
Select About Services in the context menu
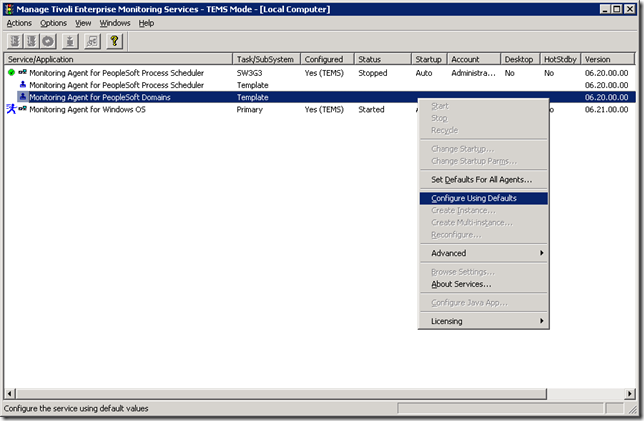point(484,284)
